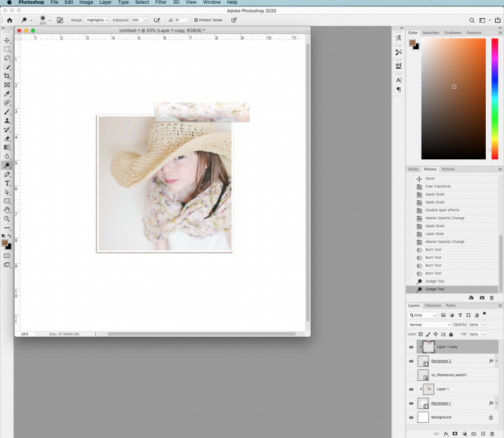The width and height of the screenshot is (504, 438).
Task: Click the Share icon at top right
Action: (498, 20)
